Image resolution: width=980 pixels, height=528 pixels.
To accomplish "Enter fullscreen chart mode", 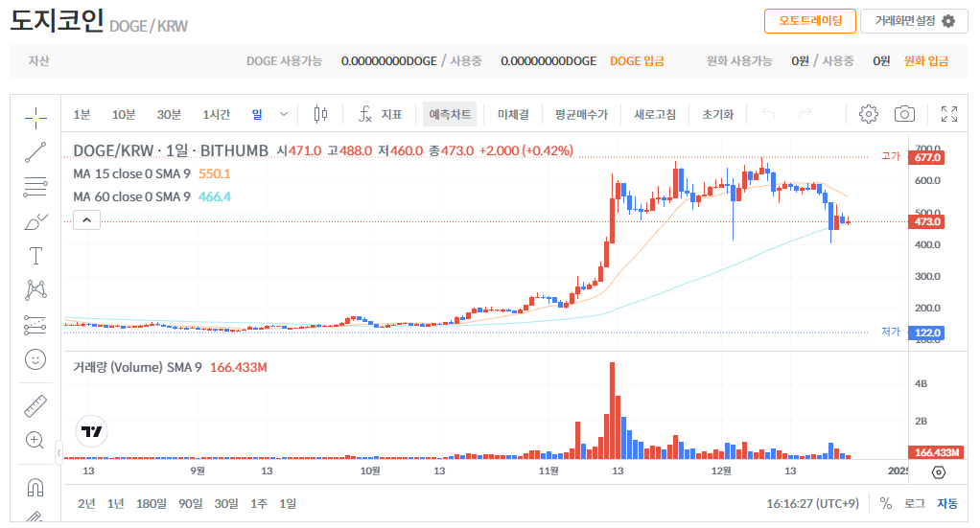I will click(x=949, y=114).
